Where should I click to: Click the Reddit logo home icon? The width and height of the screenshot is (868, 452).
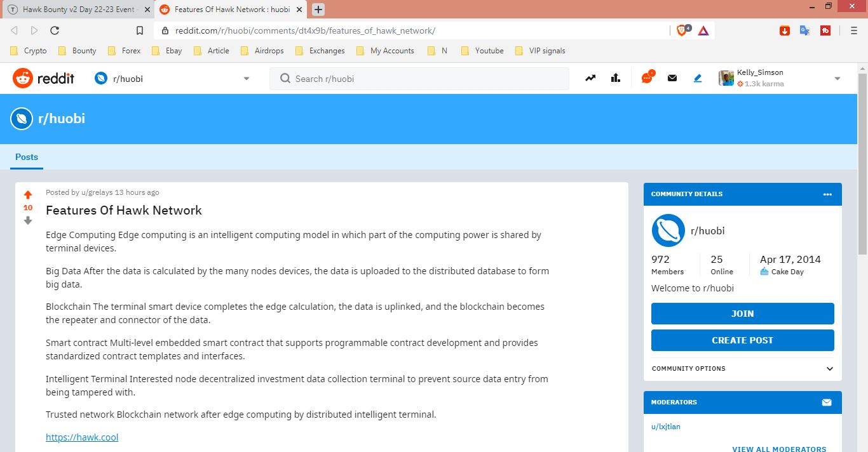coord(22,78)
